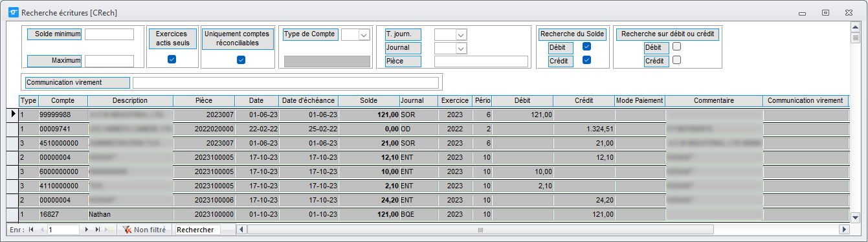Uncheck Débit under Recherche du Solde

(586, 47)
